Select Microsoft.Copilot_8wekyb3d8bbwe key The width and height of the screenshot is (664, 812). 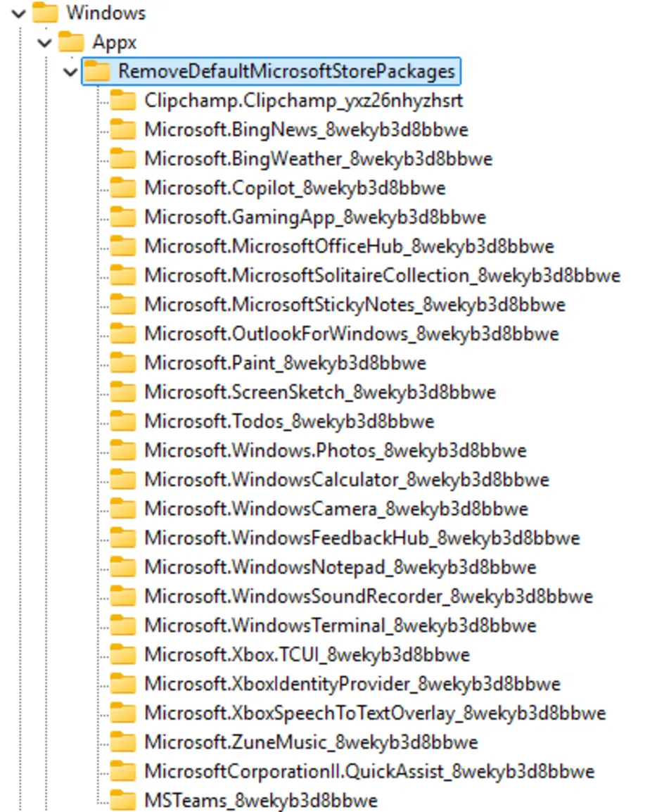(x=295, y=188)
